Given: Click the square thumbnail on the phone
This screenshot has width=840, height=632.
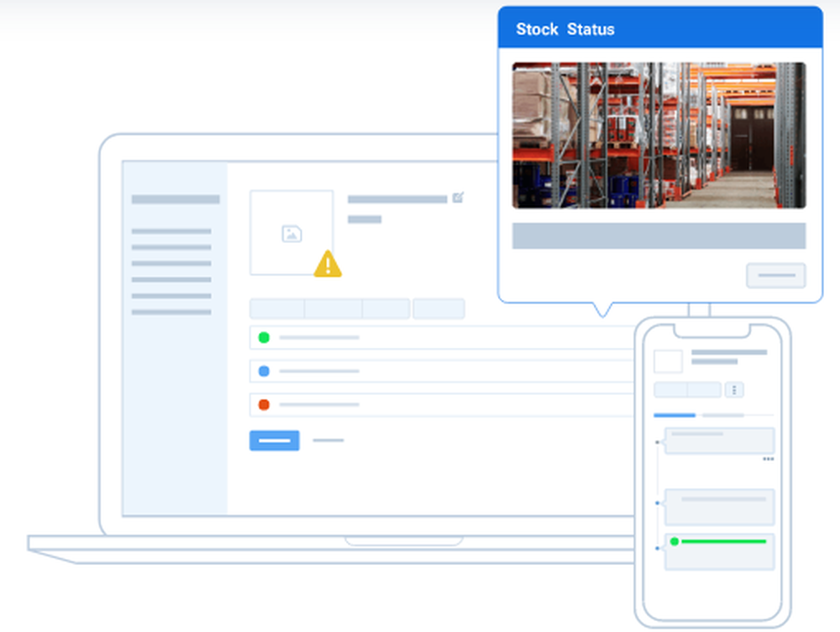Looking at the screenshot, I should 668,361.
